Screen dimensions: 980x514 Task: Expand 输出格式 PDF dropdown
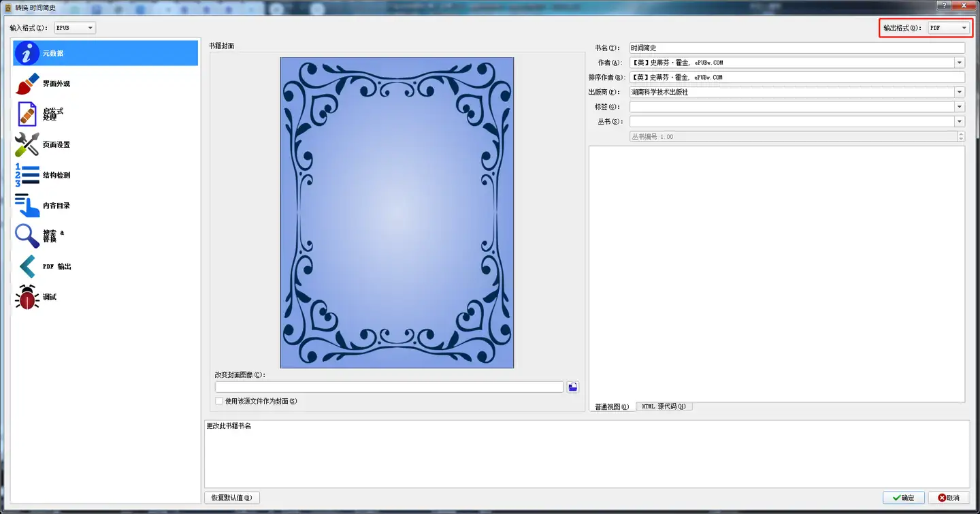click(949, 28)
